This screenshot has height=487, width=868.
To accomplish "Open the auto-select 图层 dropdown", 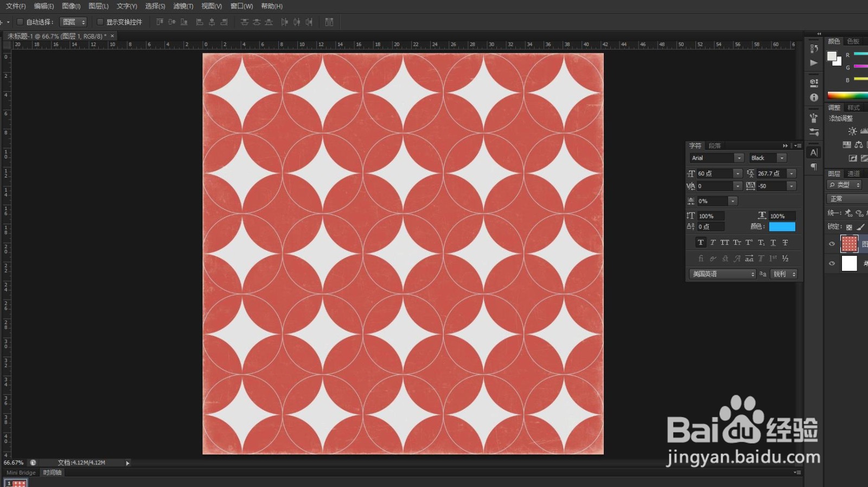I will [x=73, y=22].
